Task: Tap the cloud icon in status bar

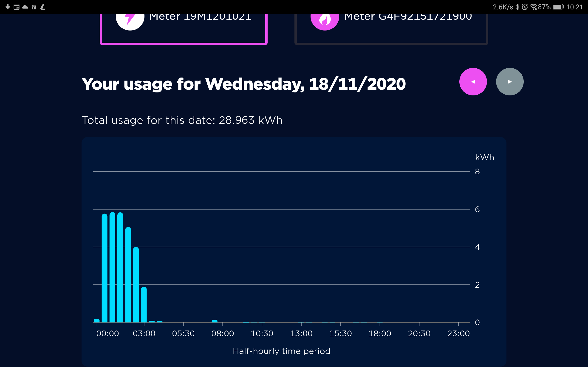Action: coord(25,7)
